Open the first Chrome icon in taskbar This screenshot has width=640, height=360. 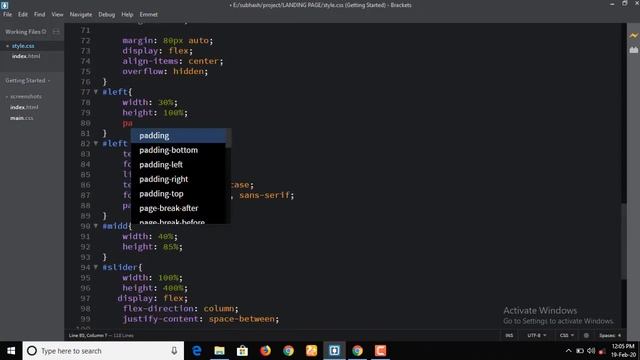pyautogui.click(x=289, y=351)
